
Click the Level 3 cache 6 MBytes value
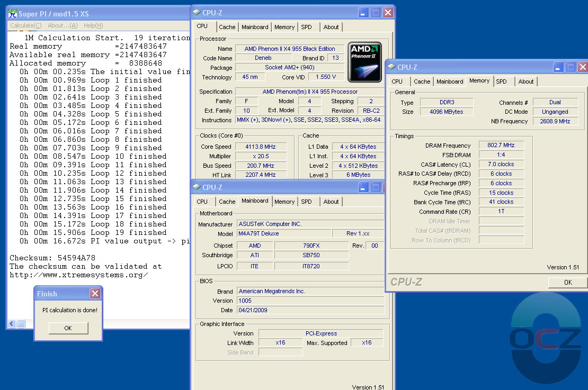pyautogui.click(x=358, y=175)
